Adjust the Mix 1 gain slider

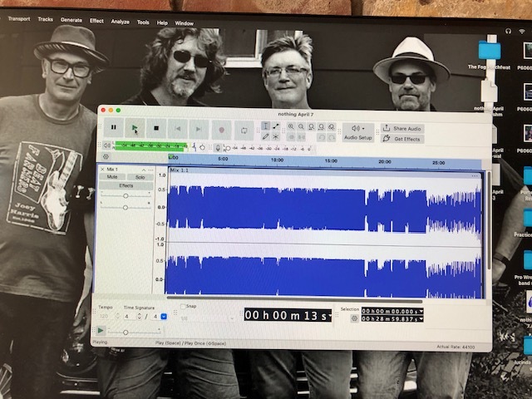click(126, 196)
